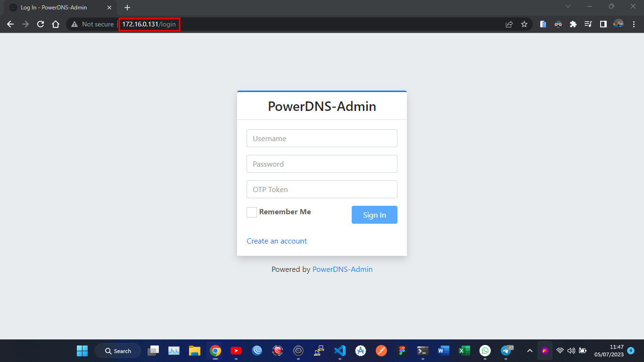Viewport: 644px width, 362px height.
Task: Toggle the browser side panel icon
Action: [603, 24]
